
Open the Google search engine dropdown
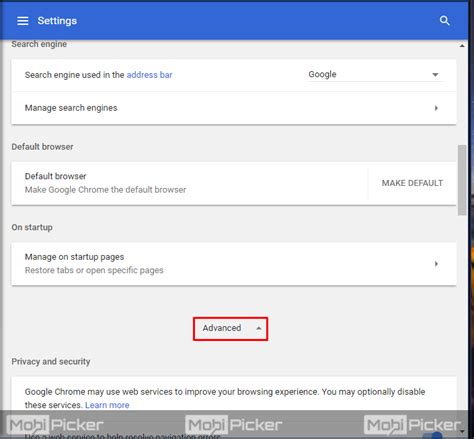[375, 74]
